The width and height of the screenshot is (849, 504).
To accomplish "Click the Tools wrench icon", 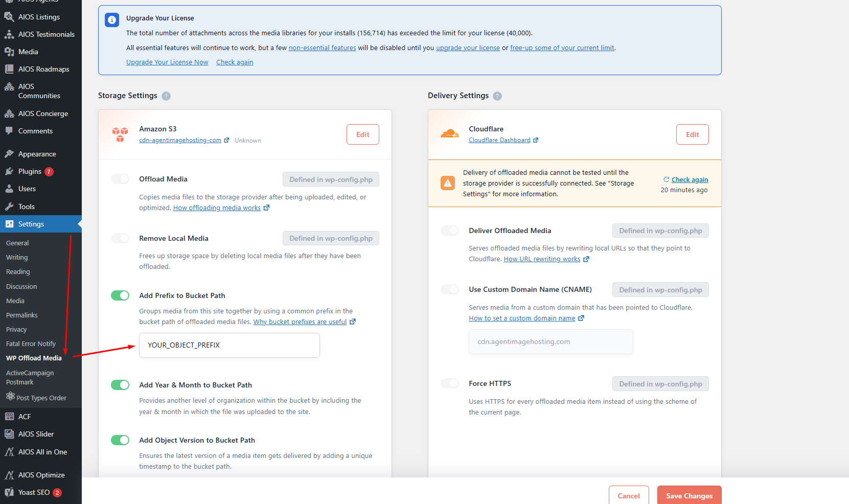I will [9, 207].
